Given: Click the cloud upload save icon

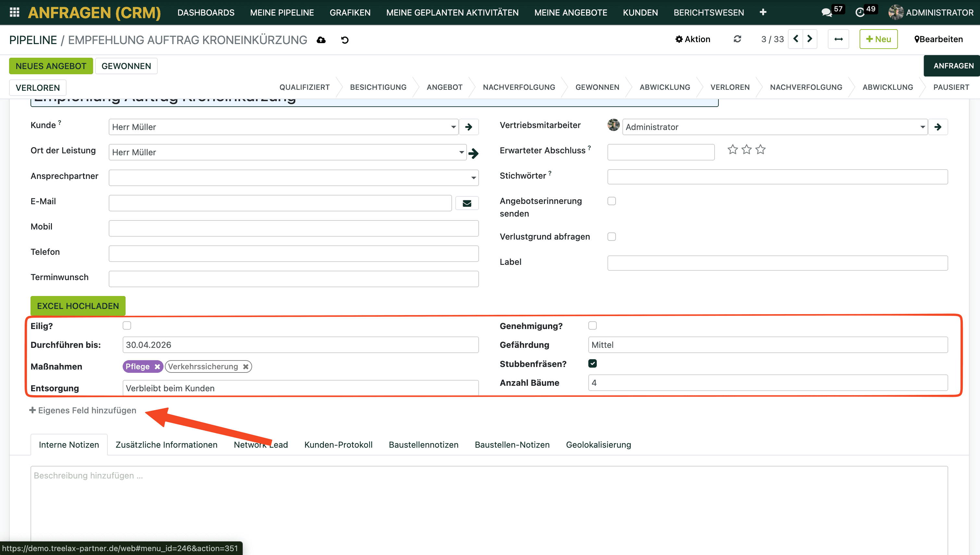Looking at the screenshot, I should 321,40.
